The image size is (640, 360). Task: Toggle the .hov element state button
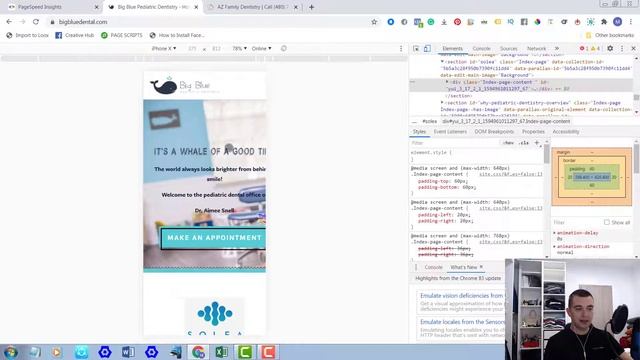click(508, 143)
